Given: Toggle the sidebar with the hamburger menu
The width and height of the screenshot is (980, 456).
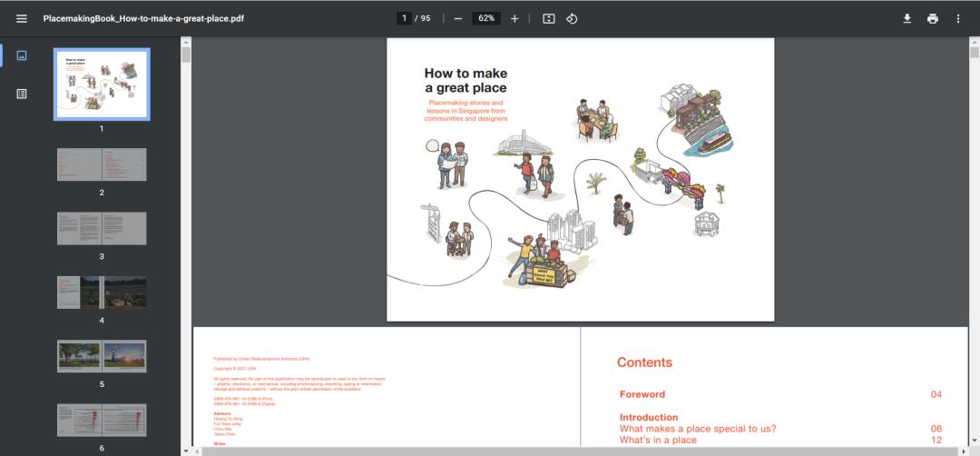Looking at the screenshot, I should (22, 18).
